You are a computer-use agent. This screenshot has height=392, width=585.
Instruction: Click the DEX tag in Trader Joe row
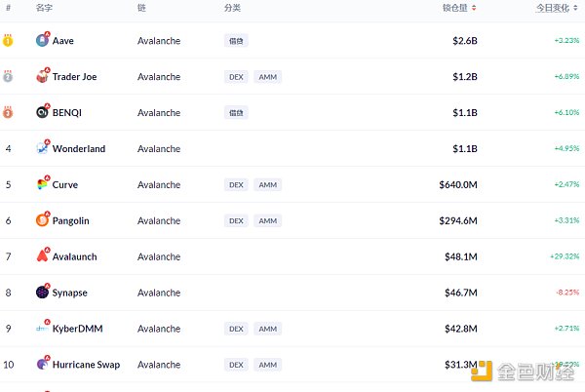pyautogui.click(x=236, y=77)
